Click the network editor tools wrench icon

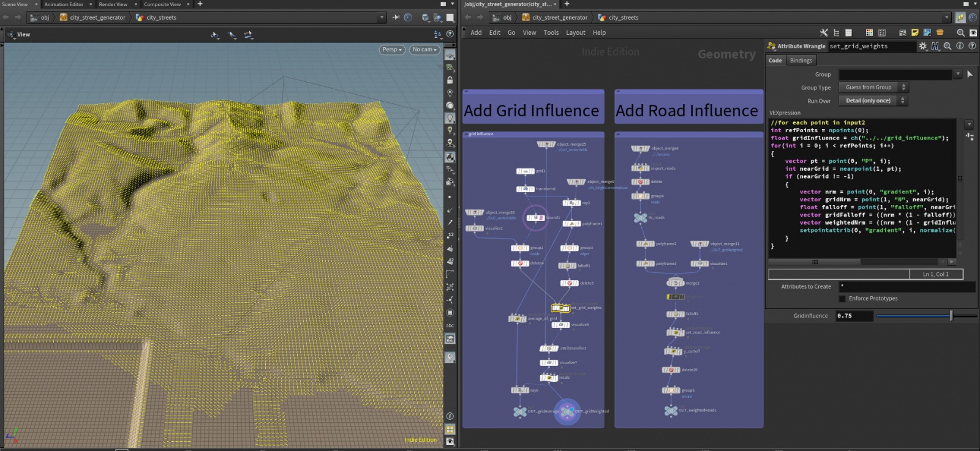824,32
